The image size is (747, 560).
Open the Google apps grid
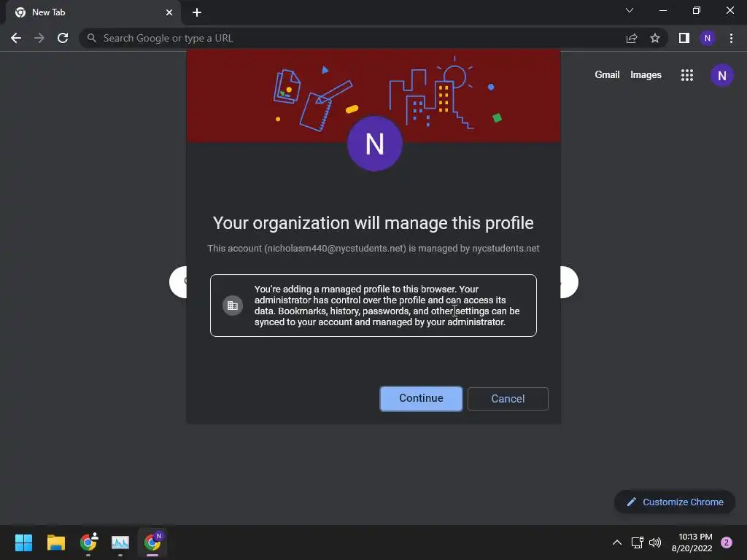tap(687, 75)
